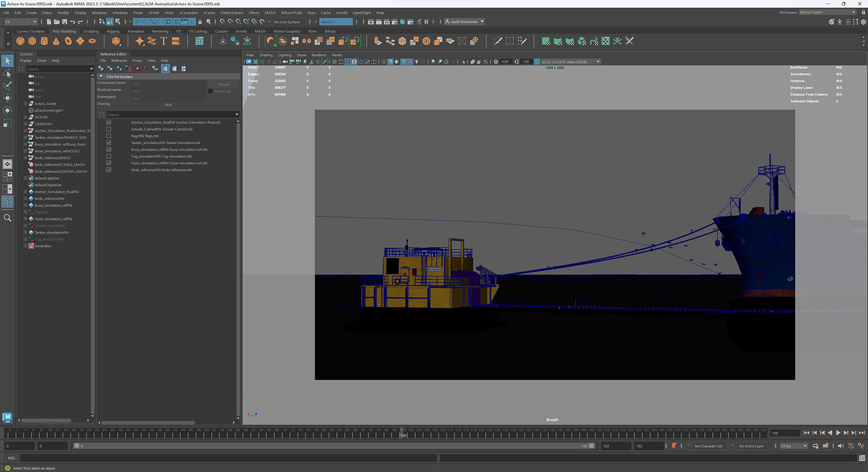This screenshot has height=472, width=868.
Task: Open the Vasilii Kirichenko account dropdown
Action: pyautogui.click(x=464, y=22)
